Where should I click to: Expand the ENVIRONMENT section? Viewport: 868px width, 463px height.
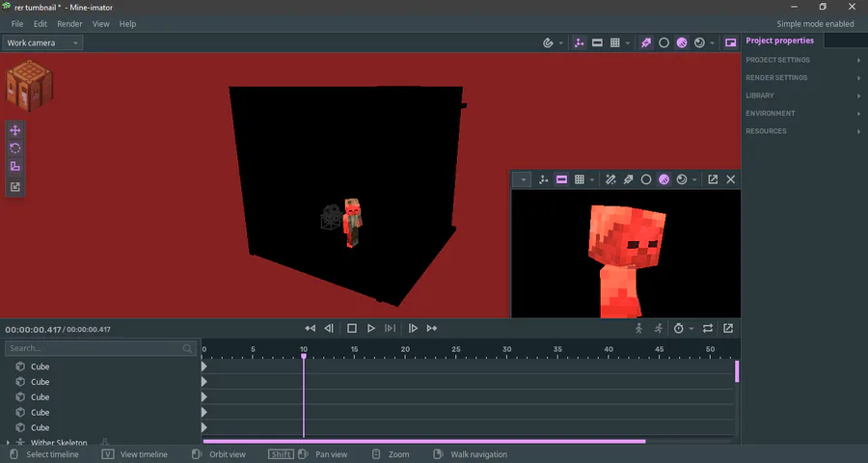point(803,113)
